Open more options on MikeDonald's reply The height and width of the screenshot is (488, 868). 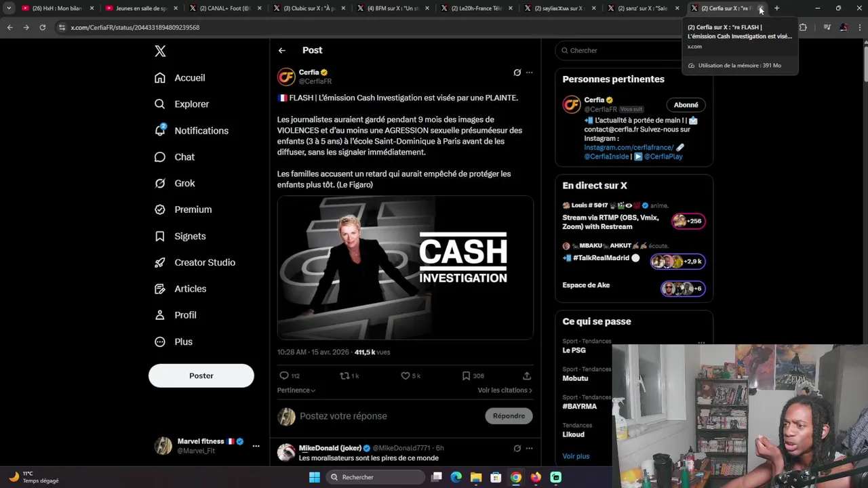coord(530,449)
